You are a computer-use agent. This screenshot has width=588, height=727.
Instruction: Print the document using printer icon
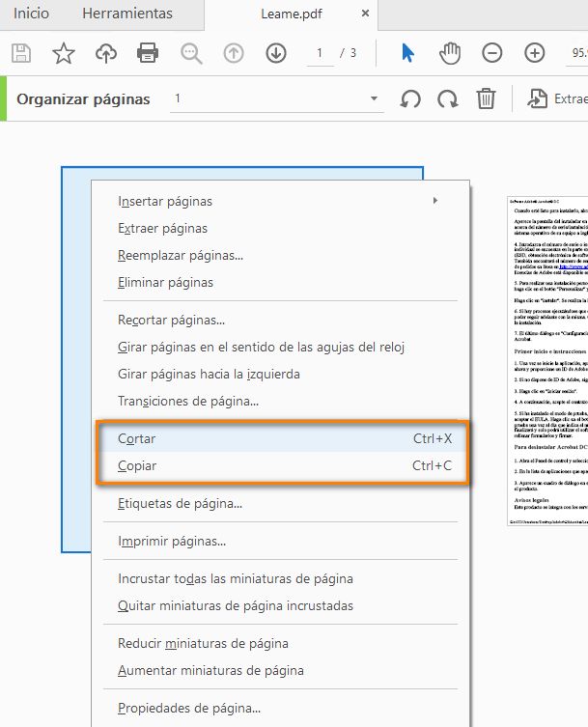[148, 53]
